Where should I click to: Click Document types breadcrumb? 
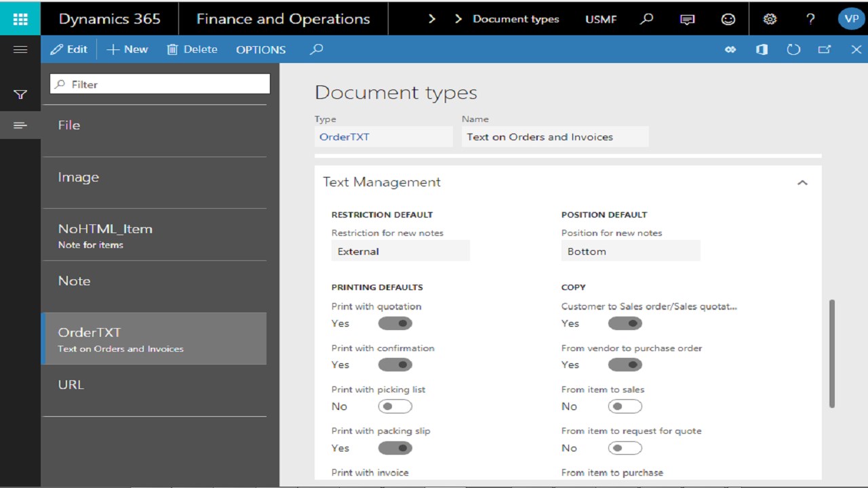(x=516, y=19)
